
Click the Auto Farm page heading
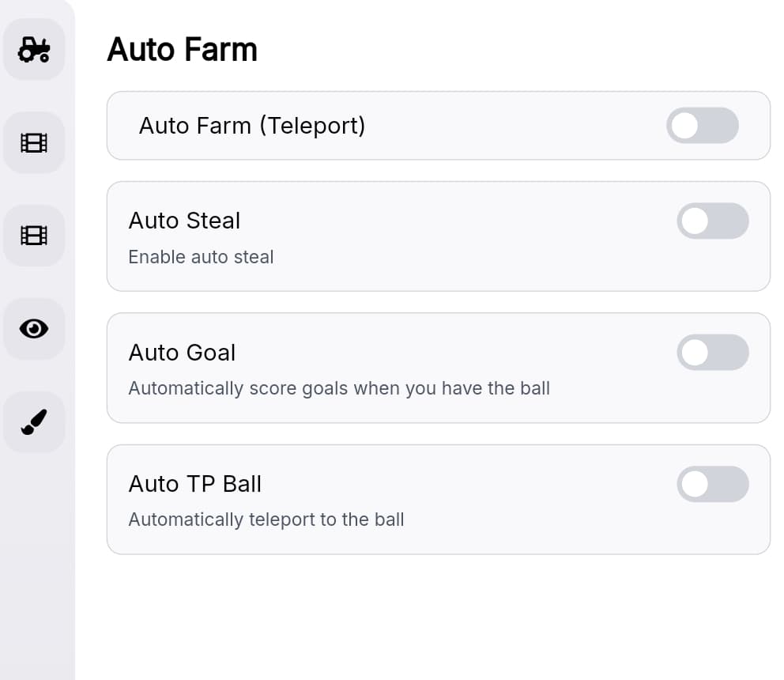pos(182,50)
